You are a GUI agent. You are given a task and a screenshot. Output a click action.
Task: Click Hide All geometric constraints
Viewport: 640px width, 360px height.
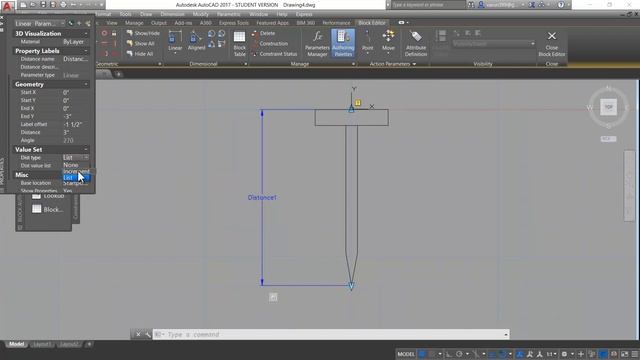click(140, 53)
